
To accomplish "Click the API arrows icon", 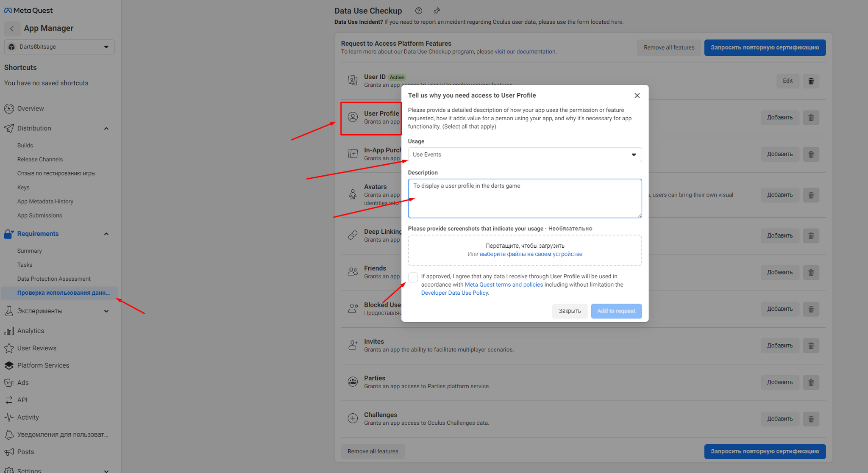I will click(x=9, y=400).
